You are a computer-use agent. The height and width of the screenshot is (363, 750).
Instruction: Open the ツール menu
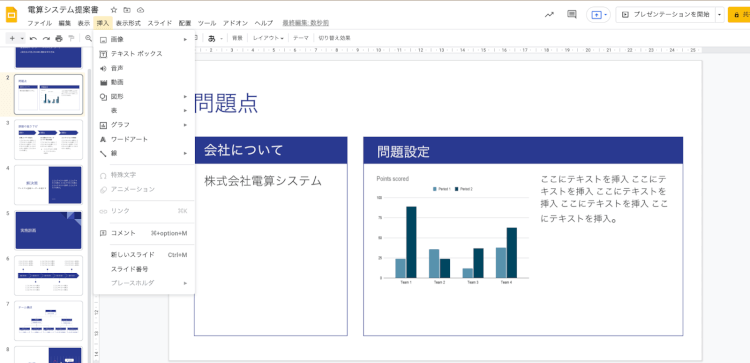click(207, 23)
